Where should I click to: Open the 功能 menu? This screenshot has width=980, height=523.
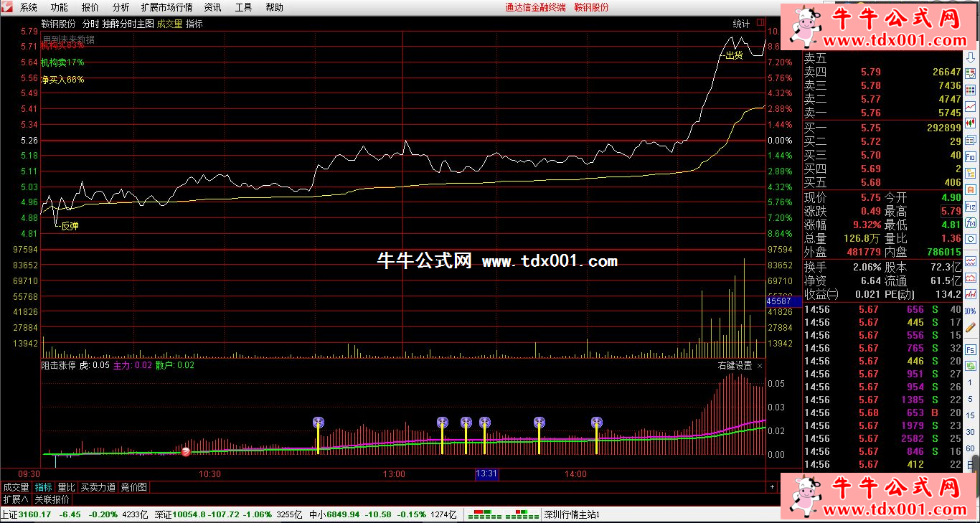click(x=59, y=7)
